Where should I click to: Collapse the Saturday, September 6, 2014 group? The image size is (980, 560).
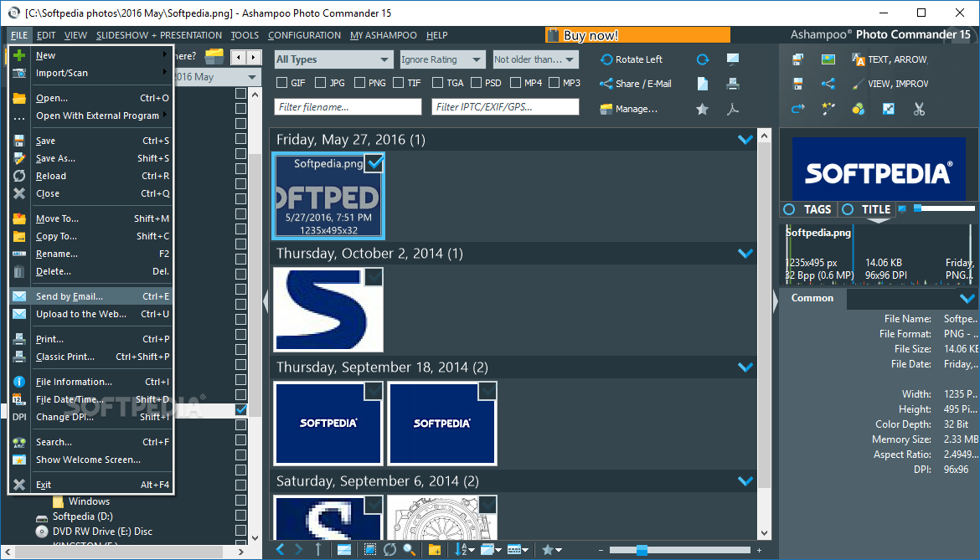(745, 480)
